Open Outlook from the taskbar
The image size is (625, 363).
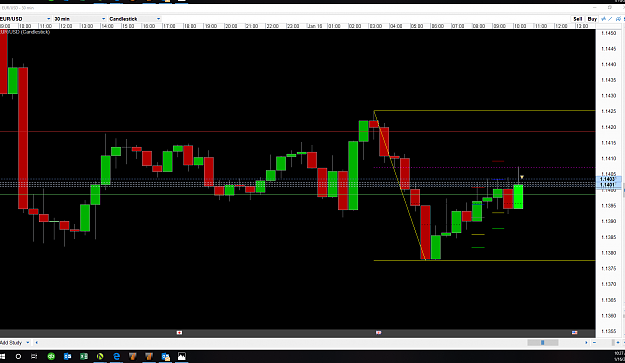click(67, 356)
